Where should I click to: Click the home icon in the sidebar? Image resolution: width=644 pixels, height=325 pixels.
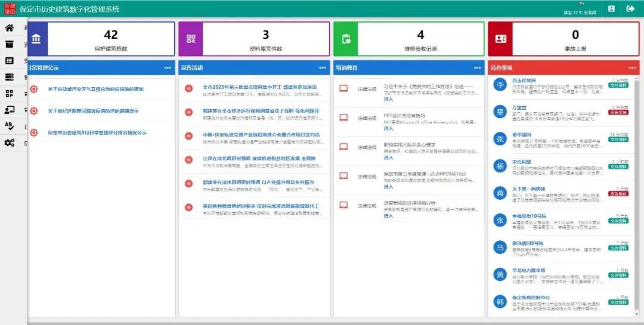[9, 28]
